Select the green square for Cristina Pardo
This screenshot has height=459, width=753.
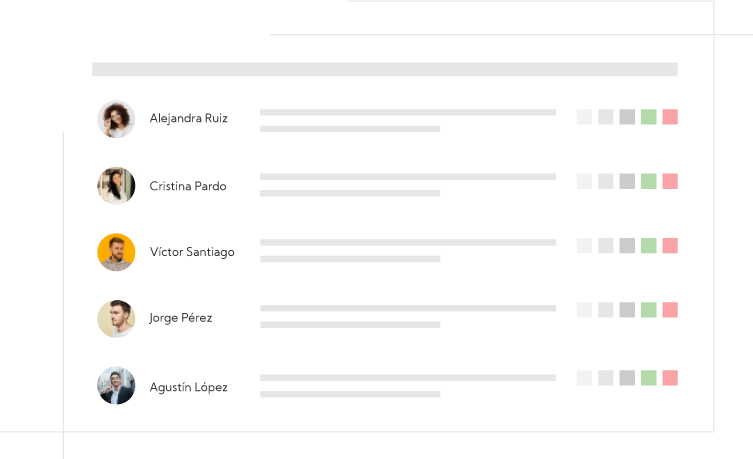(x=648, y=181)
